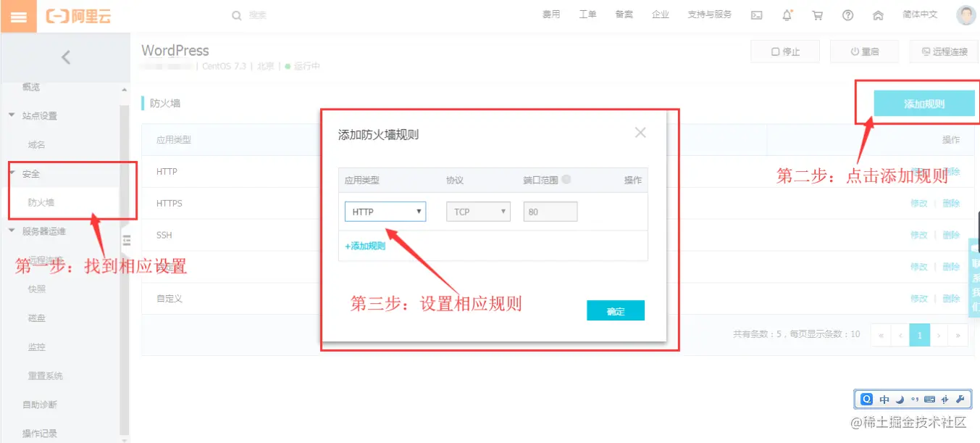Open 磁盘 in the sidebar
Viewport: 980px width, 443px height.
click(x=37, y=318)
